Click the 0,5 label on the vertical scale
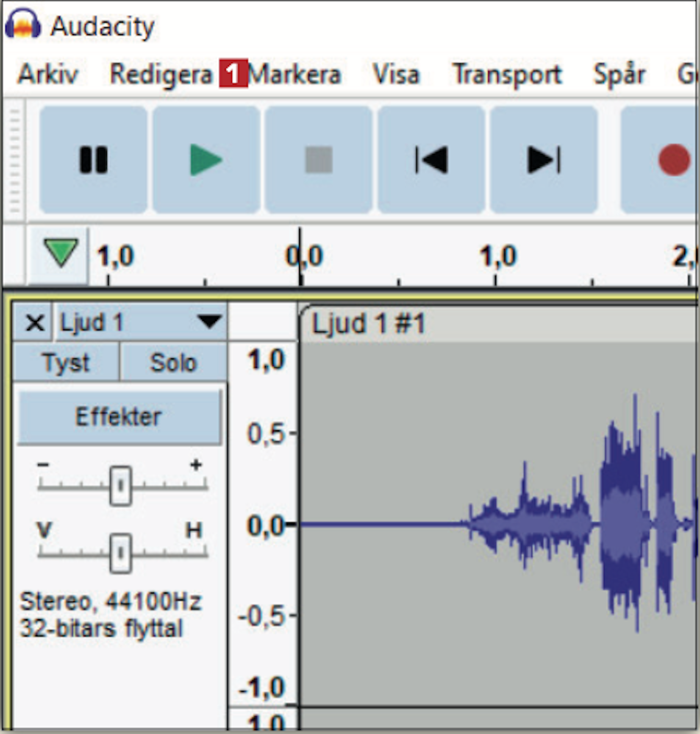 (x=266, y=433)
